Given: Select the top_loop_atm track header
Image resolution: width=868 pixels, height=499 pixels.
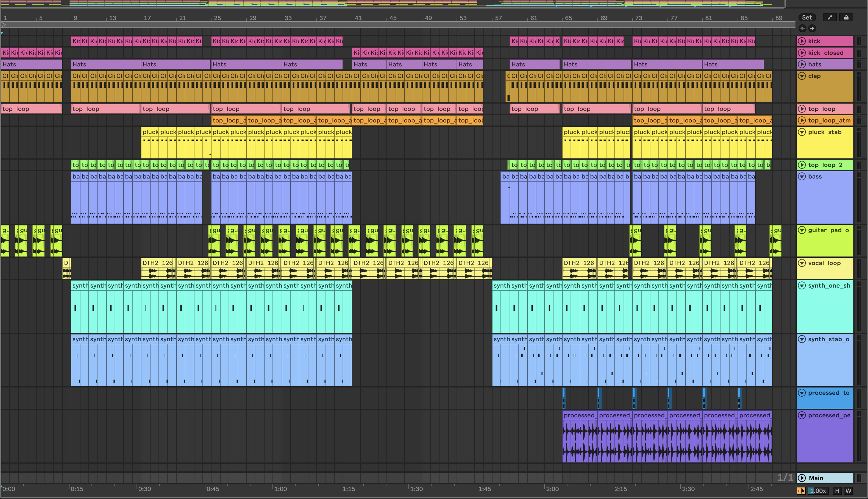Looking at the screenshot, I should click(829, 120).
